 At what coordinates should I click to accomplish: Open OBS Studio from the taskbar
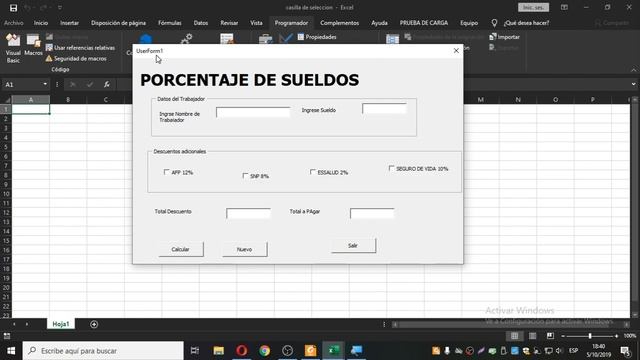287,351
